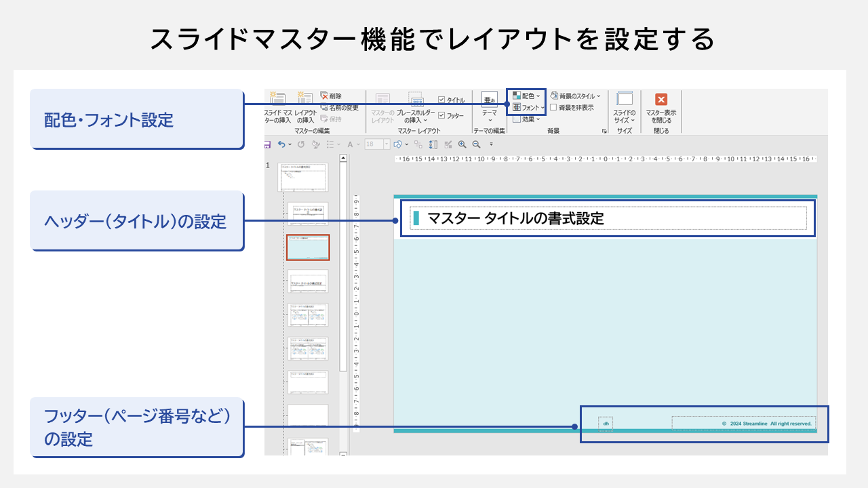The height and width of the screenshot is (488, 868).
Task: Click the vertical ruler beside slide
Action: coord(357,314)
